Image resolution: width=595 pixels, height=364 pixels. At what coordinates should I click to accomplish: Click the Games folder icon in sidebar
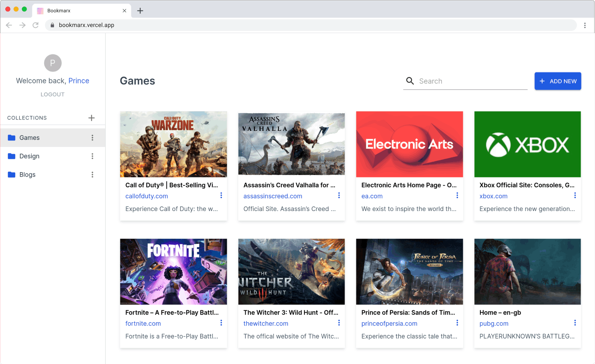(x=11, y=138)
